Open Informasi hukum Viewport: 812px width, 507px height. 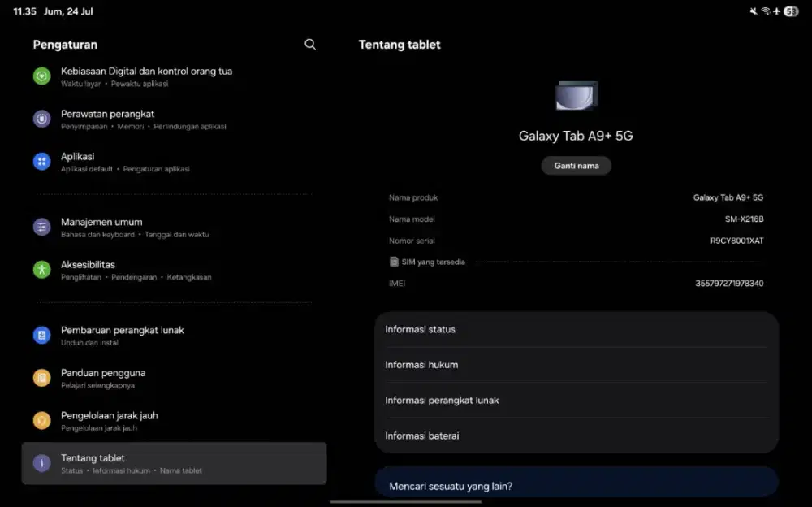577,365
